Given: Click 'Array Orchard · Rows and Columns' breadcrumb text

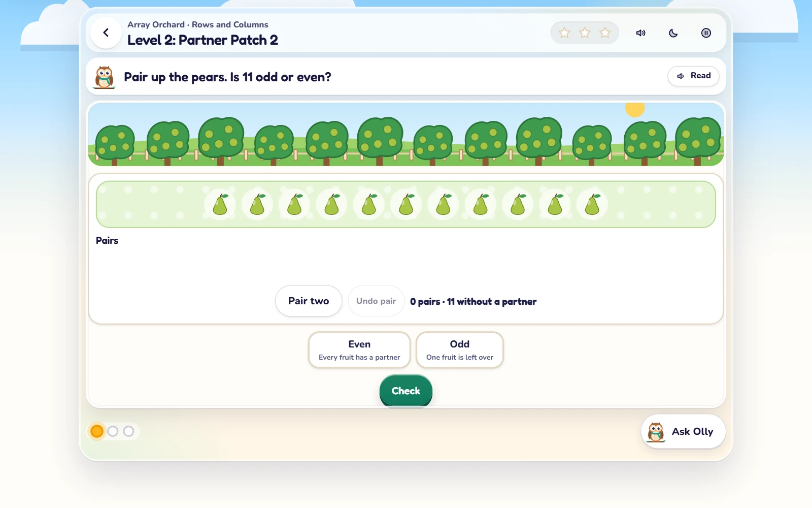Looking at the screenshot, I should pos(198,24).
